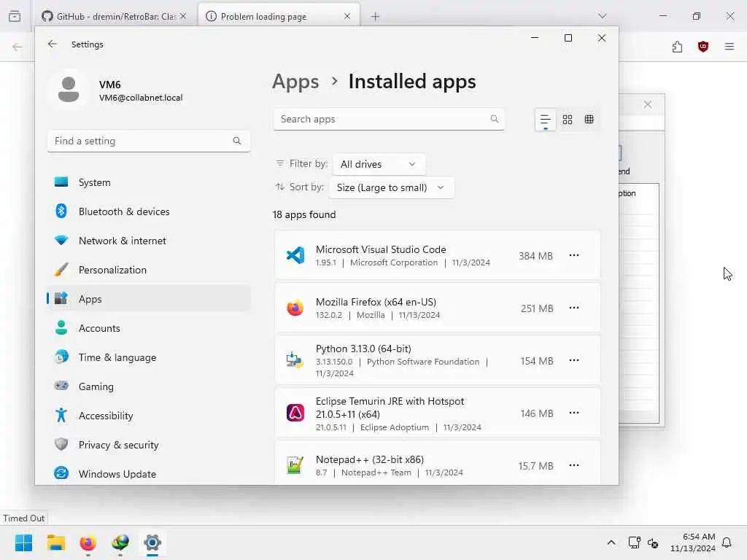Open Time & language settings
Screen dimensions: 747x560
[x=149, y=357]
